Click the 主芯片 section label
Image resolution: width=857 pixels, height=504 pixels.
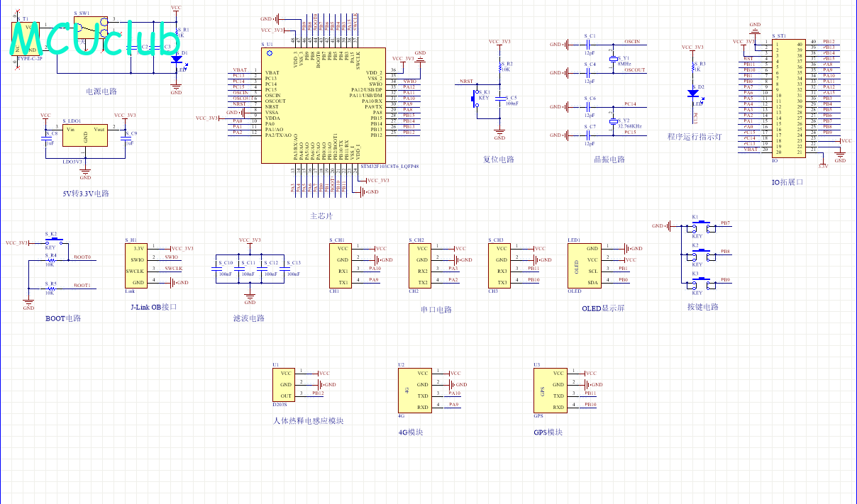pyautogui.click(x=321, y=216)
